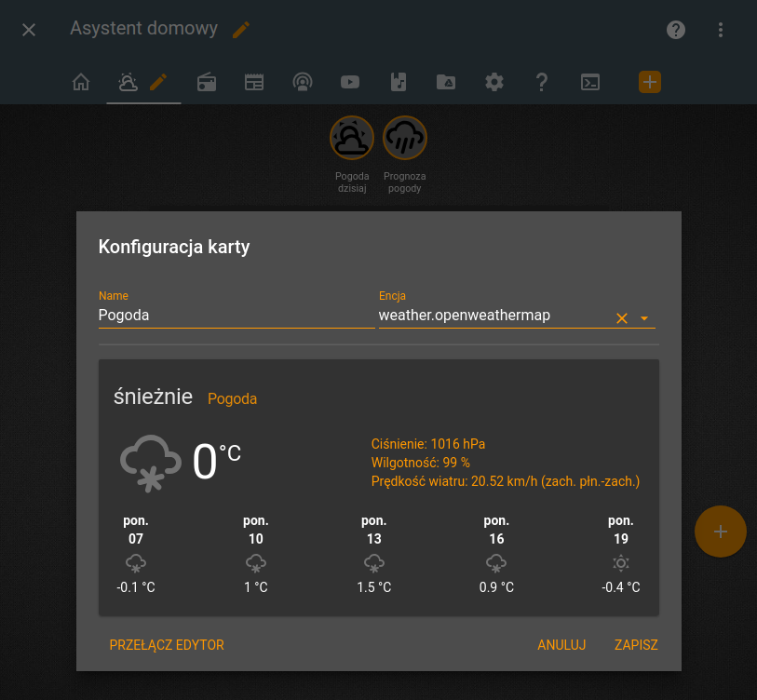
Task: Add a new view with plus button
Action: coord(650,82)
